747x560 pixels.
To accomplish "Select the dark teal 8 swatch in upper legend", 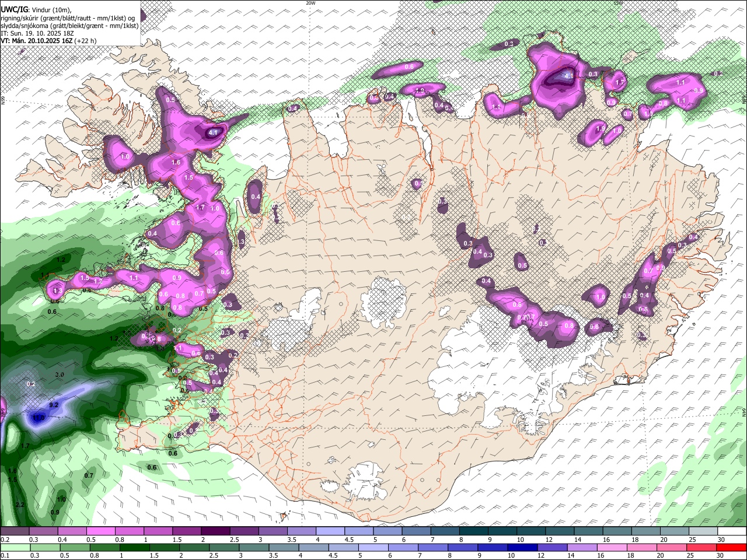I will click(474, 531).
